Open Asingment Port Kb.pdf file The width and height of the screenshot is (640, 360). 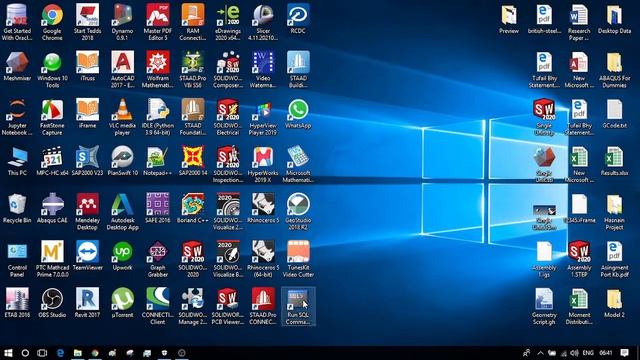click(x=614, y=259)
